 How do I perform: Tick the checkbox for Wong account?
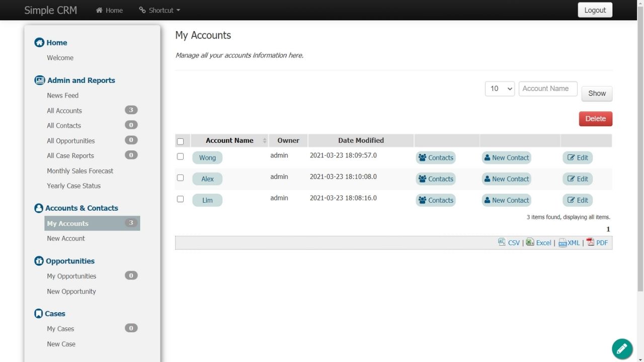[180, 157]
